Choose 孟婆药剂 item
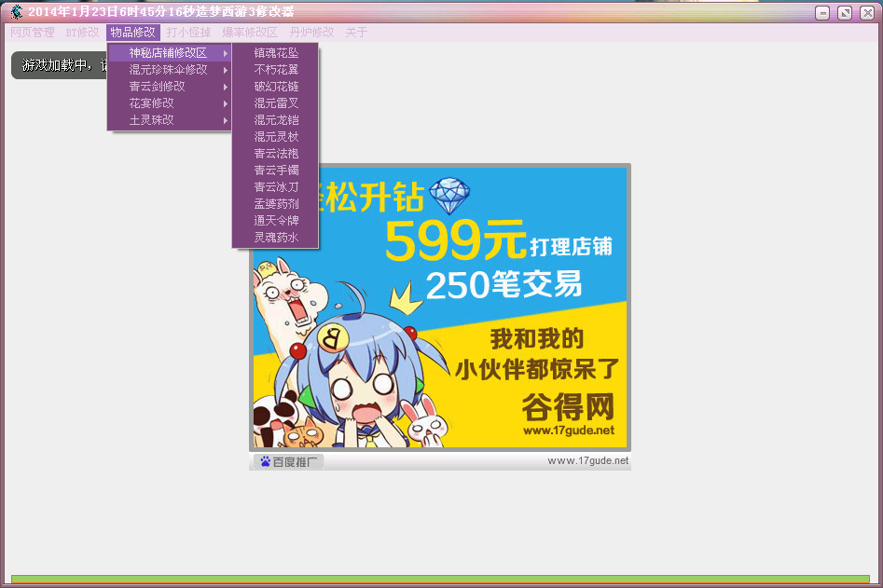Screen dimensions: 883x588 click(x=276, y=204)
